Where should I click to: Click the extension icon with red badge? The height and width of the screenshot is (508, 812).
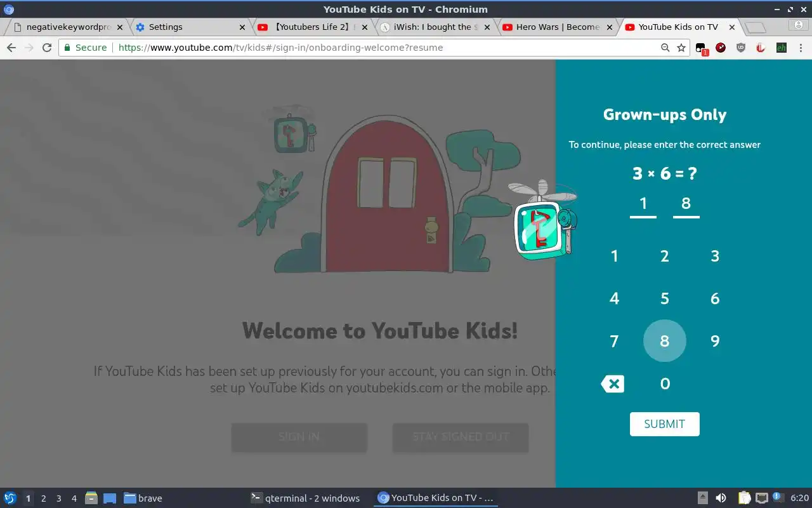pyautogui.click(x=701, y=48)
